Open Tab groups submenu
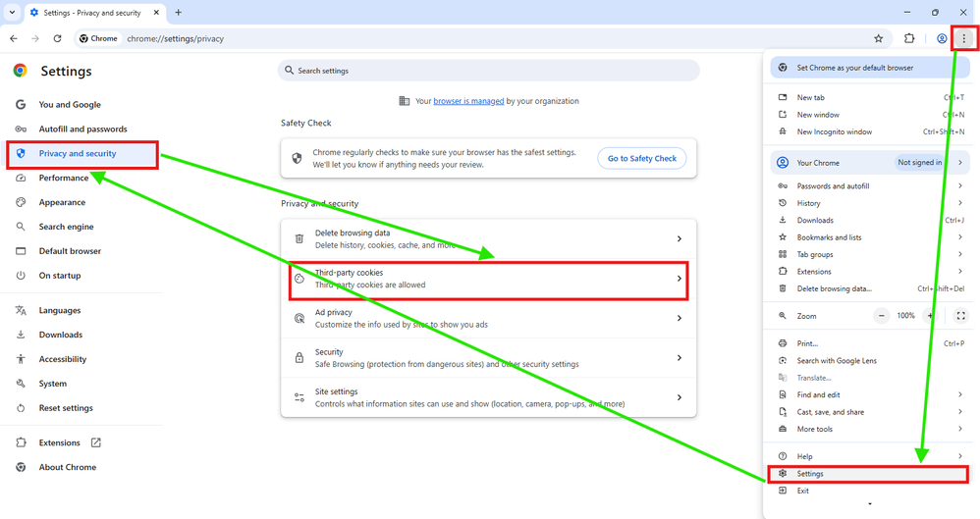The height and width of the screenshot is (519, 980). pos(870,254)
